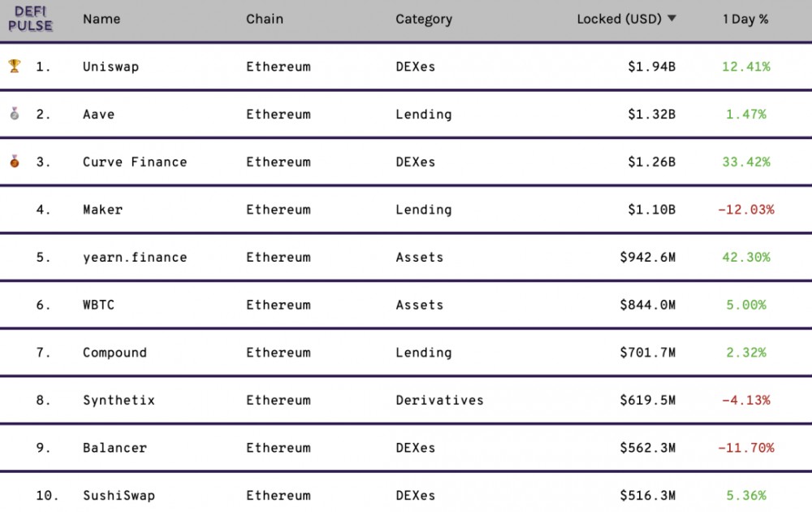
Task: Toggle the Locked (USD) sort arrow
Action: (x=672, y=19)
